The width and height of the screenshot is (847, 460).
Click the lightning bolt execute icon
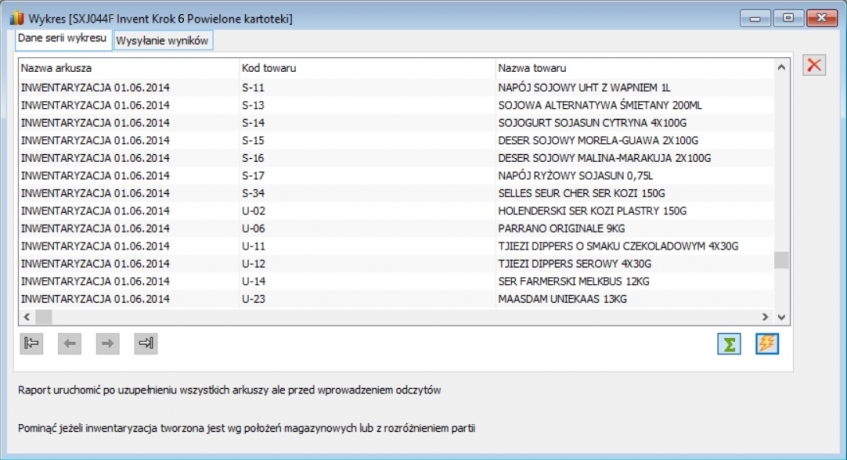pos(767,343)
